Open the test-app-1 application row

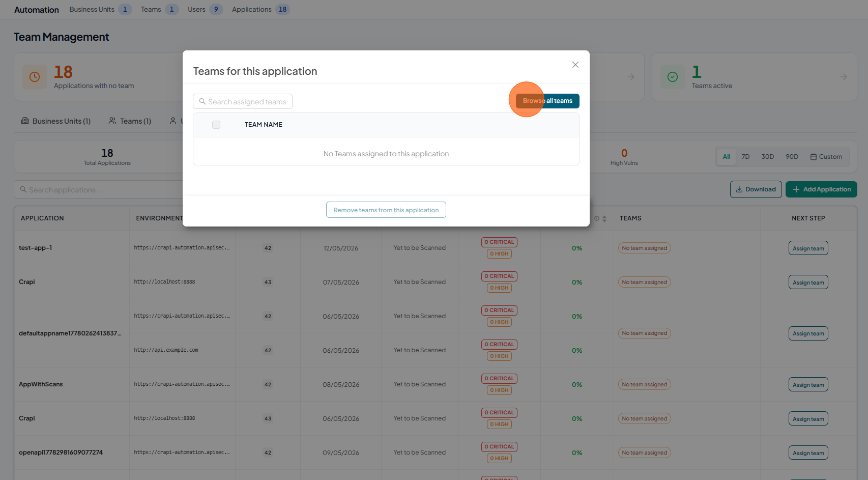point(436,248)
